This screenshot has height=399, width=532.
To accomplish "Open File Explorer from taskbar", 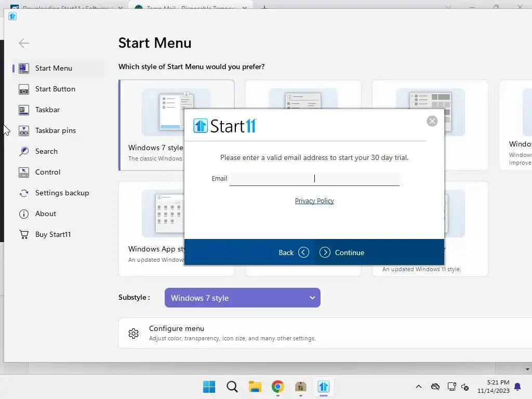I will 255,387.
